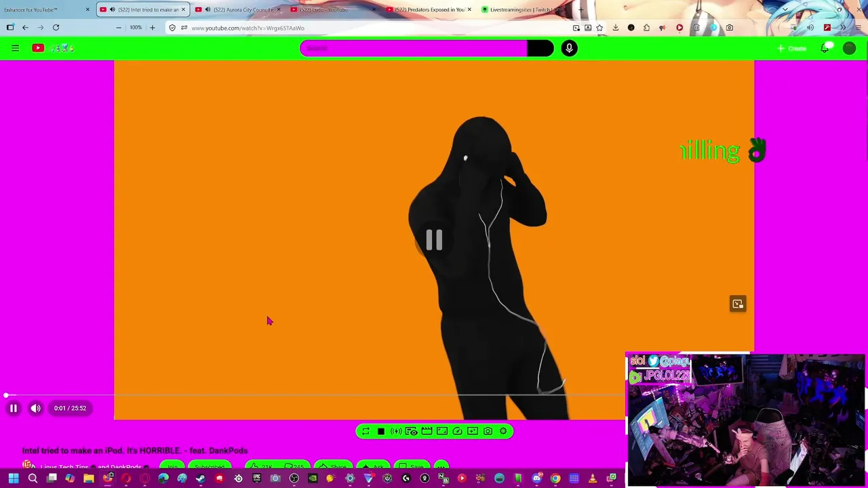This screenshot has width=868, height=488.
Task: Click the video title 'Intel tried to make an iPod'
Action: 135,450
